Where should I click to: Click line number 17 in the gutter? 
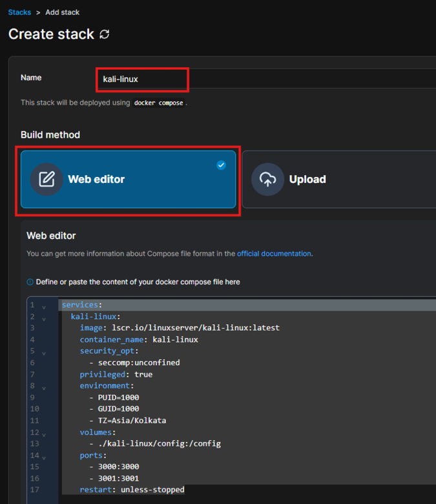35,490
